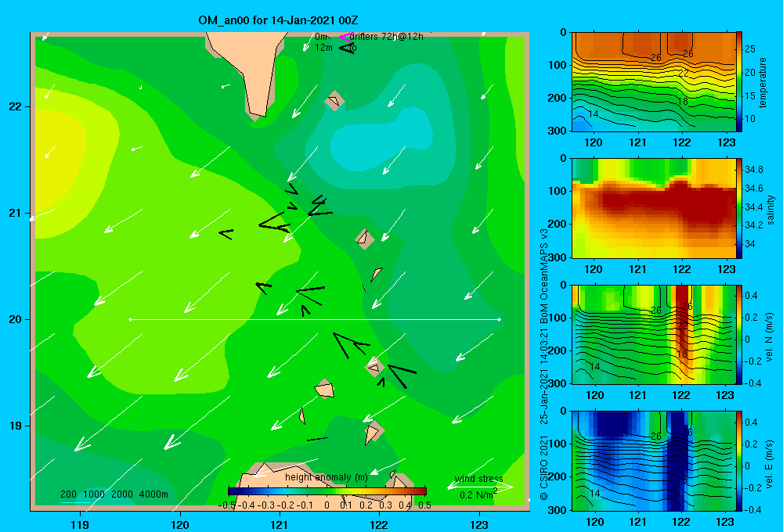Click the "0.2 N/m²" wind stress value
783x532 pixels.
(478, 494)
